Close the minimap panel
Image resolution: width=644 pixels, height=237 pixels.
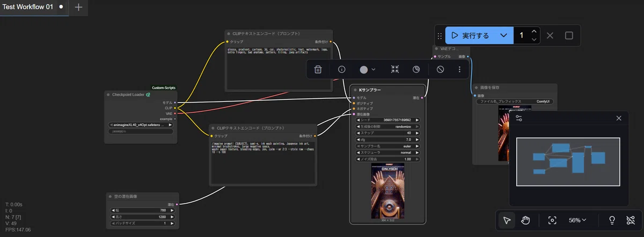point(619,118)
